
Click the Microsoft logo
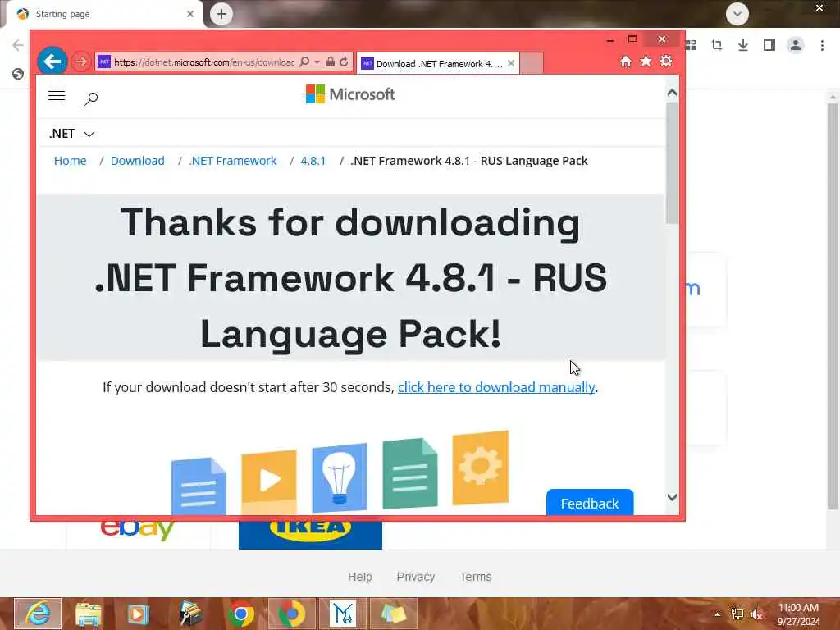pyautogui.click(x=350, y=94)
